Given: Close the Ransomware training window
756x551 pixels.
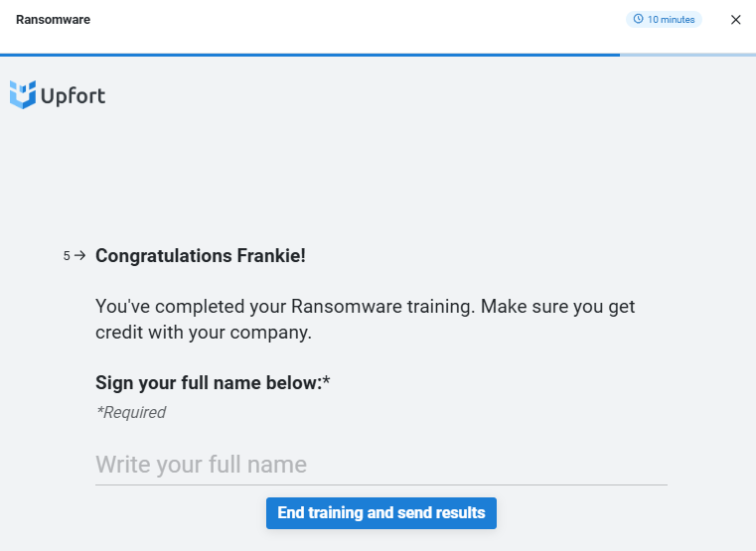Looking at the screenshot, I should (735, 20).
